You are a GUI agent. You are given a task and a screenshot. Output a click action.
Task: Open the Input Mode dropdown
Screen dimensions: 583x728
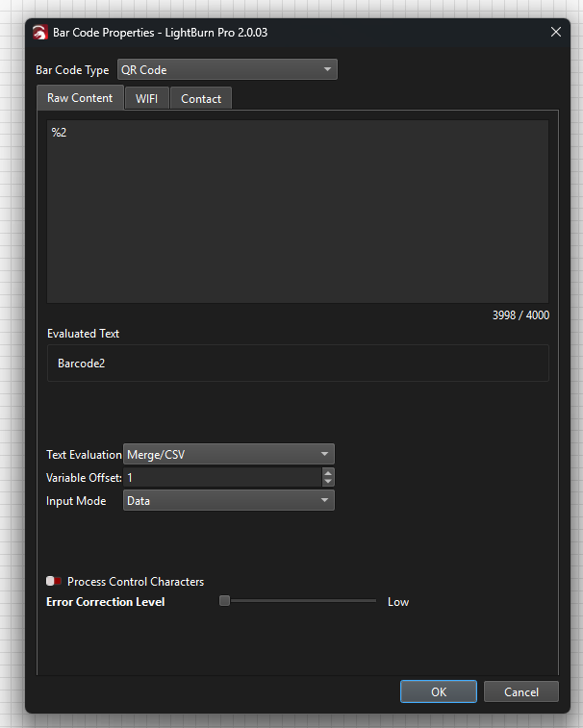click(229, 501)
